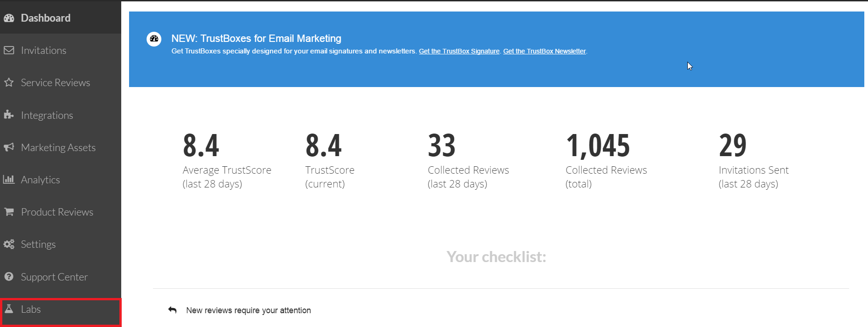
Task: View Analytics page
Action: point(60,180)
